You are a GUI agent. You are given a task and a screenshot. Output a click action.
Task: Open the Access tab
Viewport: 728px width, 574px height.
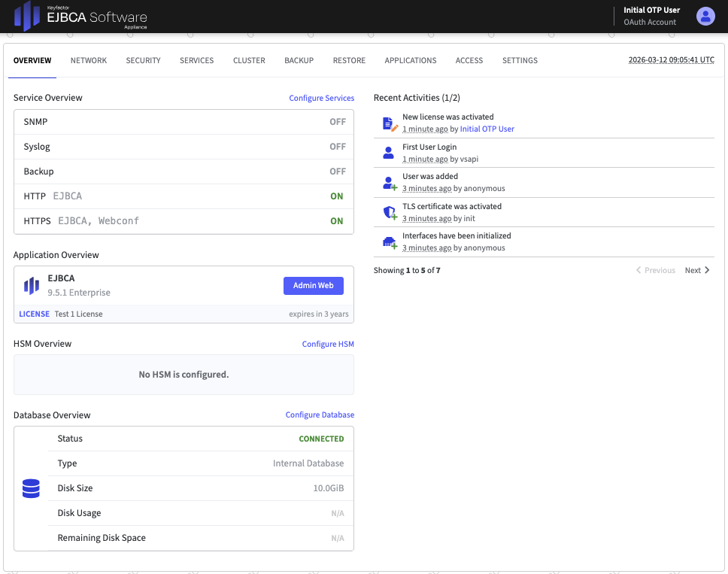point(469,60)
